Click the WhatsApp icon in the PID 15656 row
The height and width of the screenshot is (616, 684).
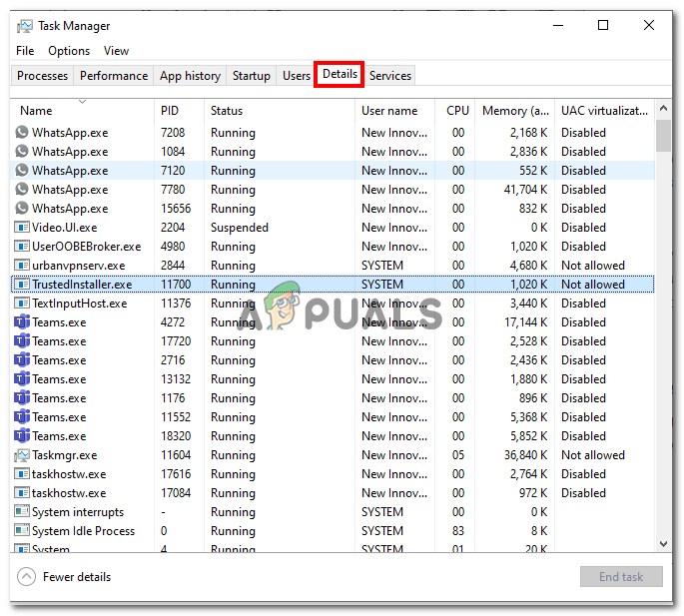[22, 208]
